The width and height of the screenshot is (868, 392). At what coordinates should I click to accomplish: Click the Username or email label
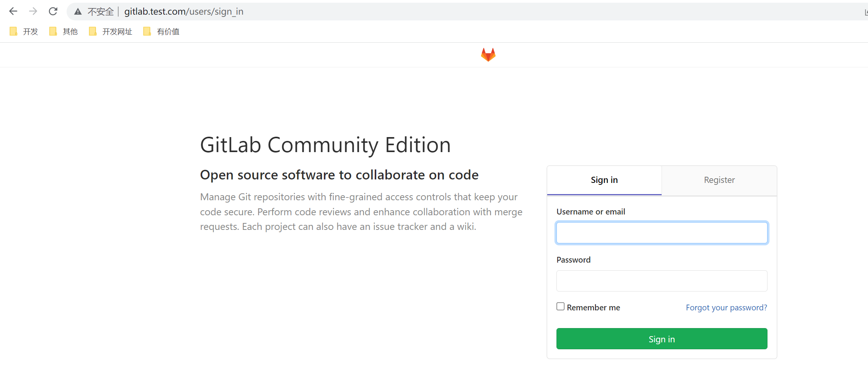(591, 212)
